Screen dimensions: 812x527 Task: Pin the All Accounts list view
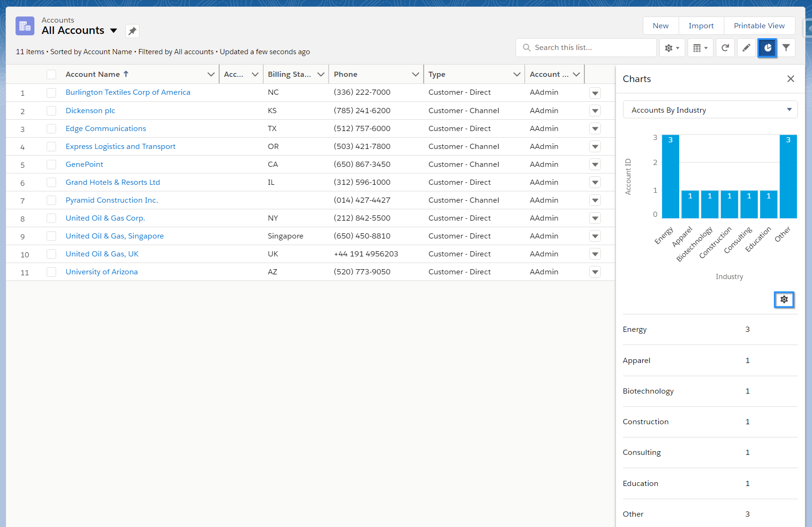point(132,31)
